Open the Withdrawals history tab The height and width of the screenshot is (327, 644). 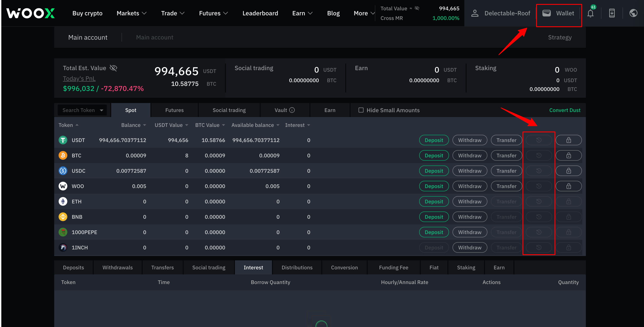[118, 268]
